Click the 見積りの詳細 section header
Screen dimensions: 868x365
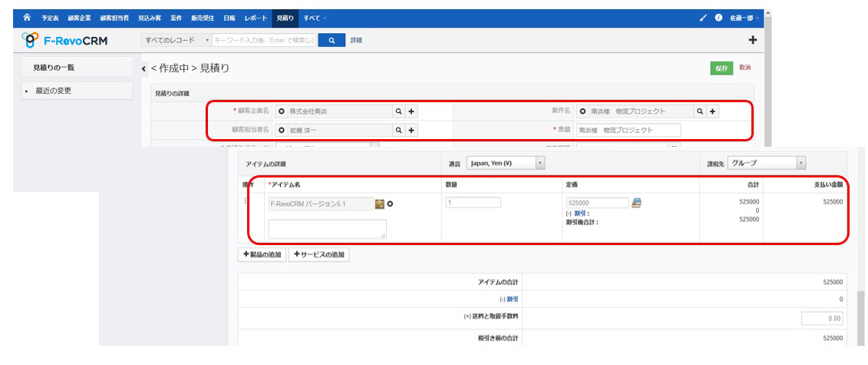[172, 94]
